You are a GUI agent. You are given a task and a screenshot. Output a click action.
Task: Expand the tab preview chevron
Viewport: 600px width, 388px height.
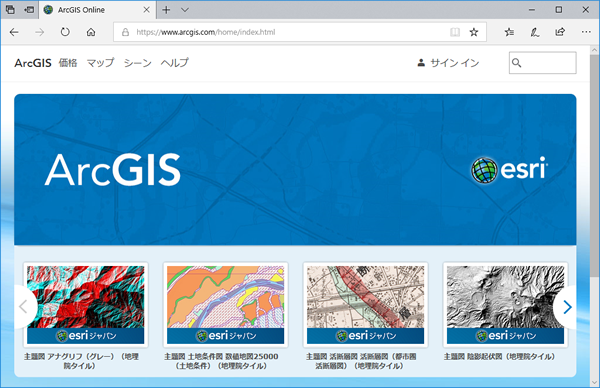(x=185, y=10)
